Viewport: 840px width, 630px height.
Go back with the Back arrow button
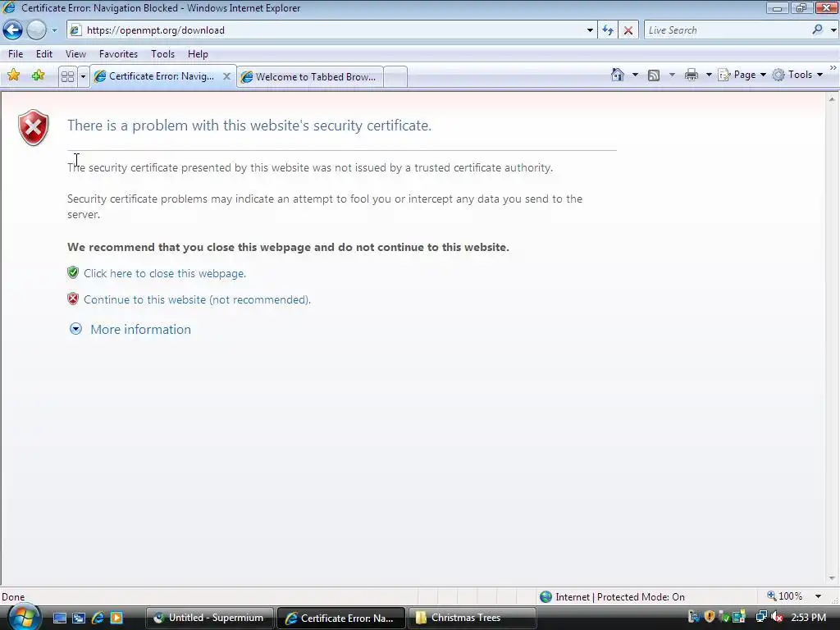point(13,30)
